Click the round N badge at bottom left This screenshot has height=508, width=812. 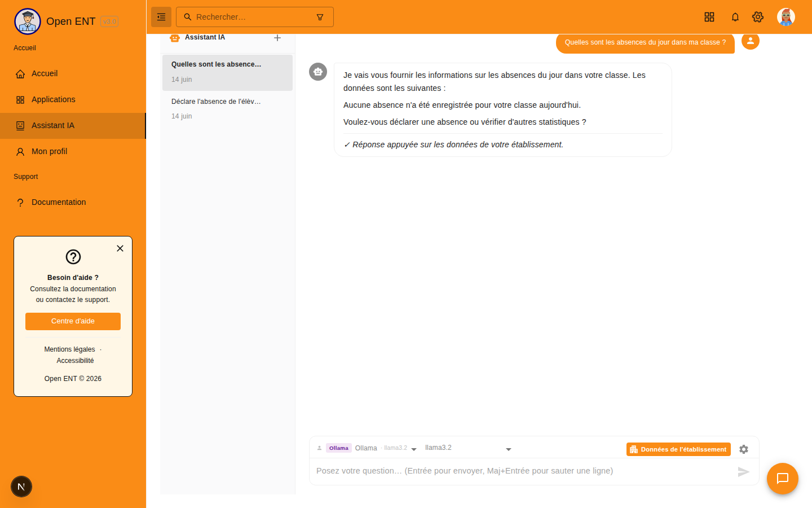pos(21,487)
